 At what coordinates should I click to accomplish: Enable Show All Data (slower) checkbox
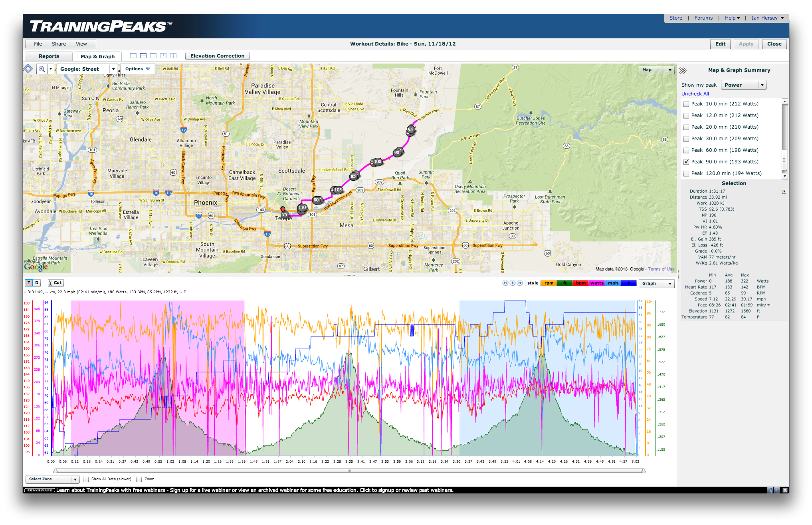point(86,479)
